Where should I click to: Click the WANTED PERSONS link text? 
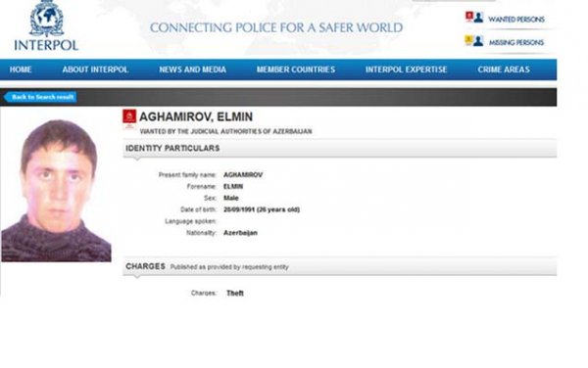(516, 20)
